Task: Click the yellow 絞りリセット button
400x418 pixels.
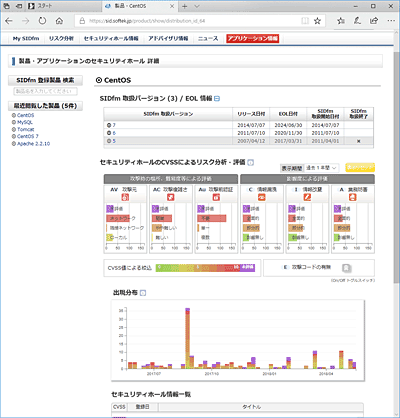Action: coord(360,167)
